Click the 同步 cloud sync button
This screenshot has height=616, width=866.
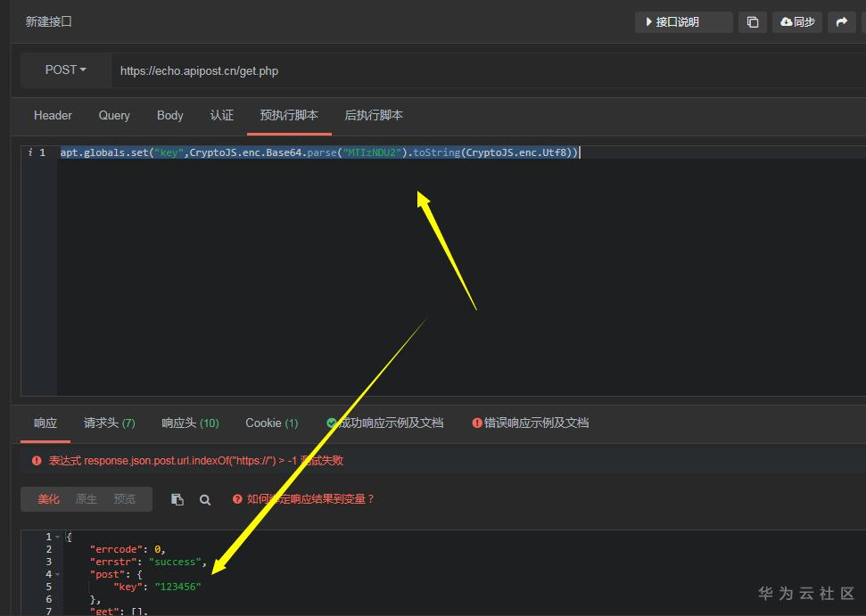pos(797,22)
